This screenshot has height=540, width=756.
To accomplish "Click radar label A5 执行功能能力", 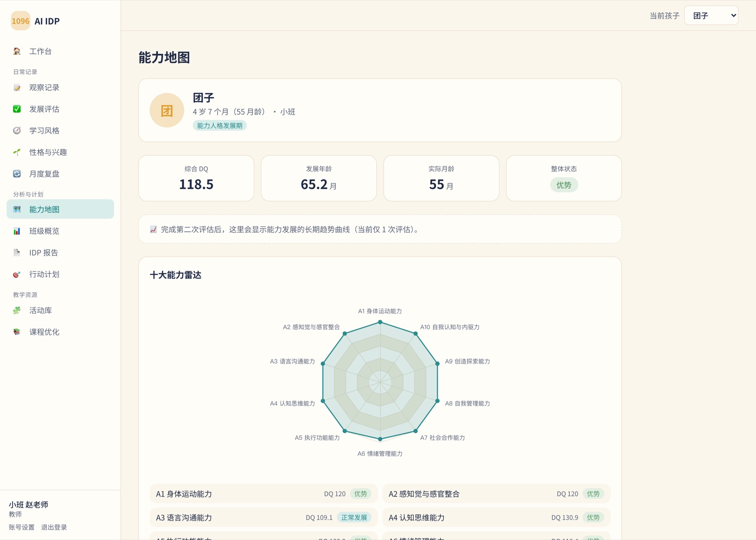I will tap(318, 437).
